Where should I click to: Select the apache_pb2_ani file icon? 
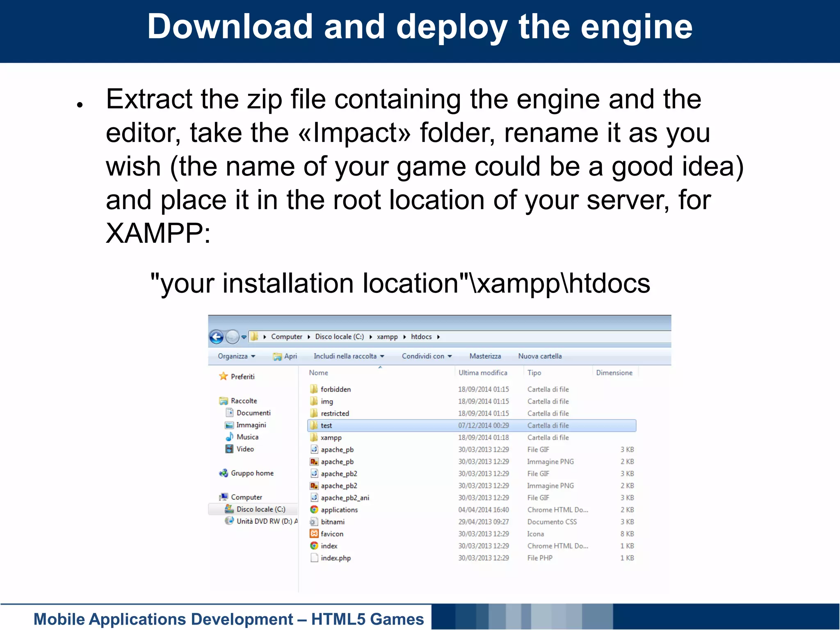point(314,498)
